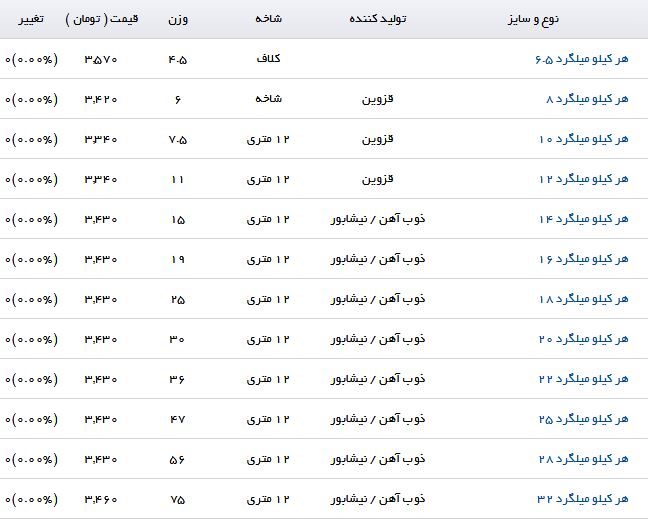
Task: Select the weight ۳۰ in the میلگرد ۲۰ row
Action: (177, 340)
